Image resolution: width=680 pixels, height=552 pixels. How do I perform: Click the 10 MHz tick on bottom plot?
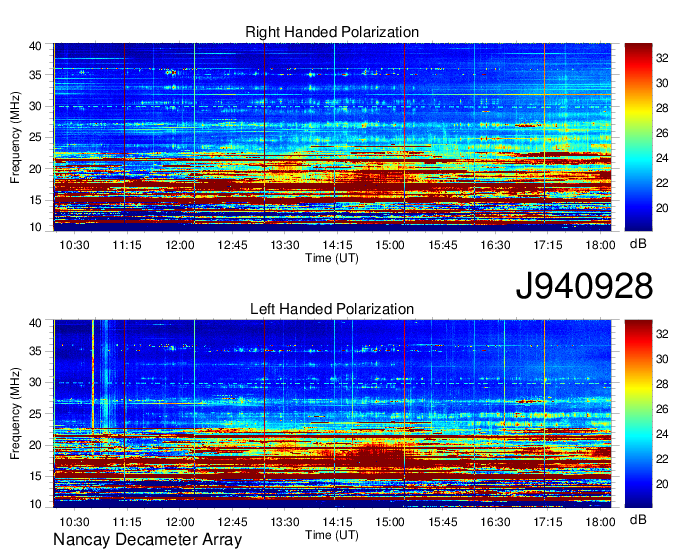coord(35,504)
